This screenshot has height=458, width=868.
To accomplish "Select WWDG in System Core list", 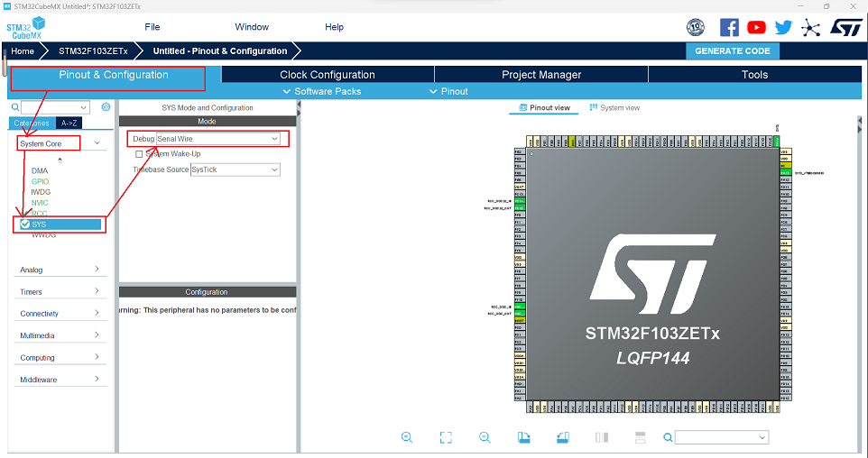I will tap(43, 235).
